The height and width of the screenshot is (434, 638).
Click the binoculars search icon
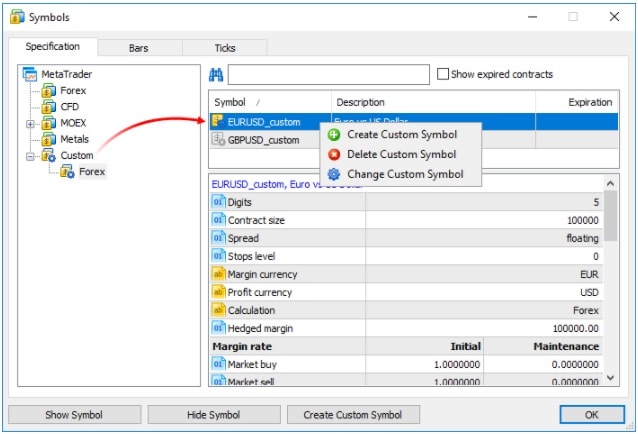(216, 75)
